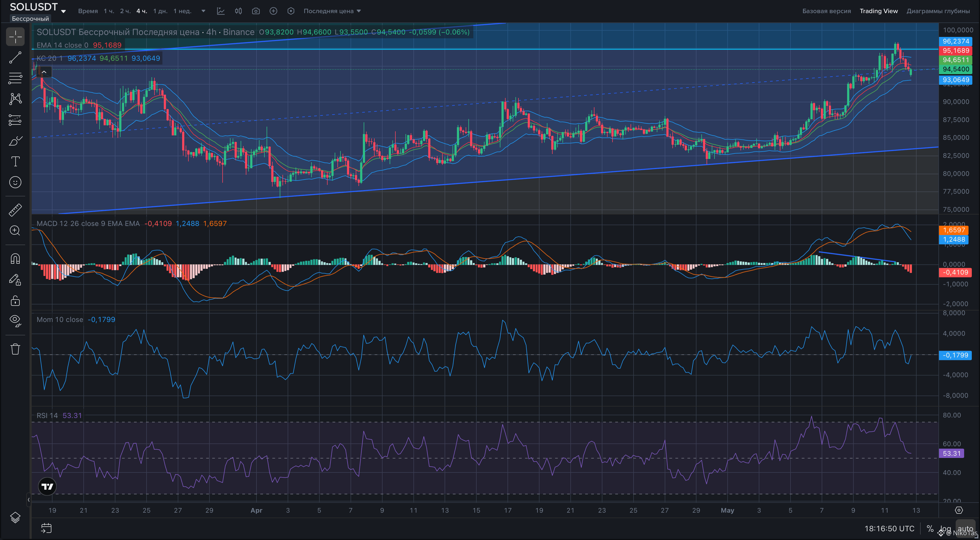Open the indicators chart icon
980x540 pixels.
click(x=221, y=11)
